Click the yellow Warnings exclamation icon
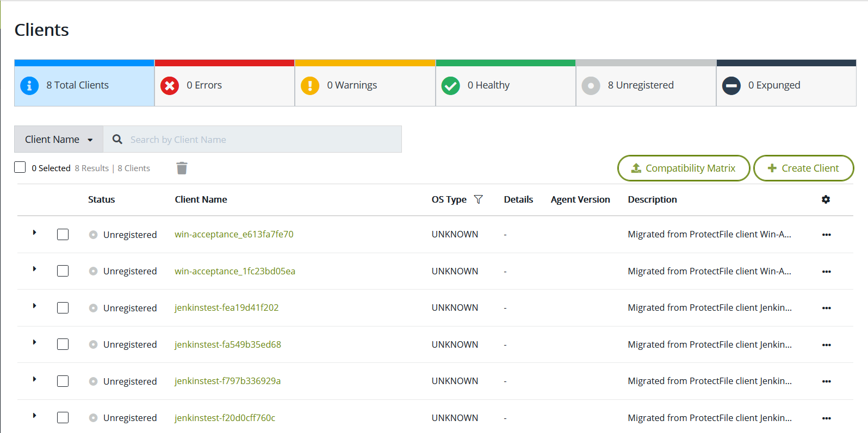Viewport: 868px width, 433px height. coord(310,86)
